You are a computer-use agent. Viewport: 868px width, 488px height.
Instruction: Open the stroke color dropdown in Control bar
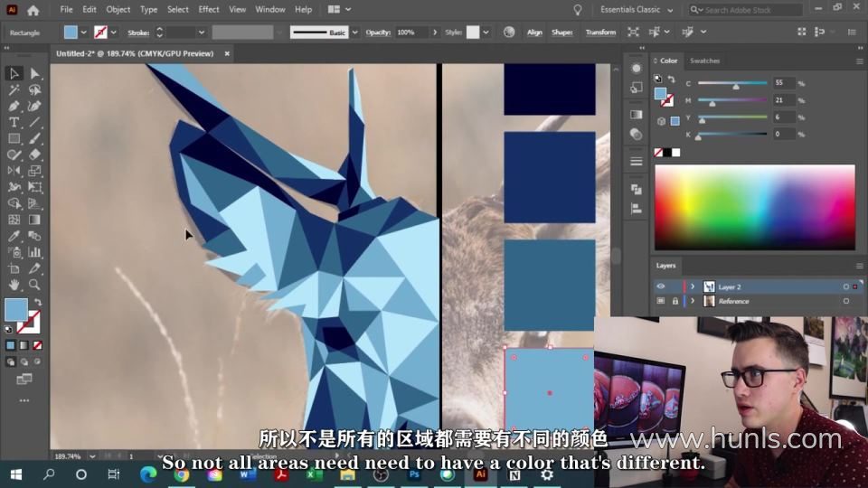(114, 33)
